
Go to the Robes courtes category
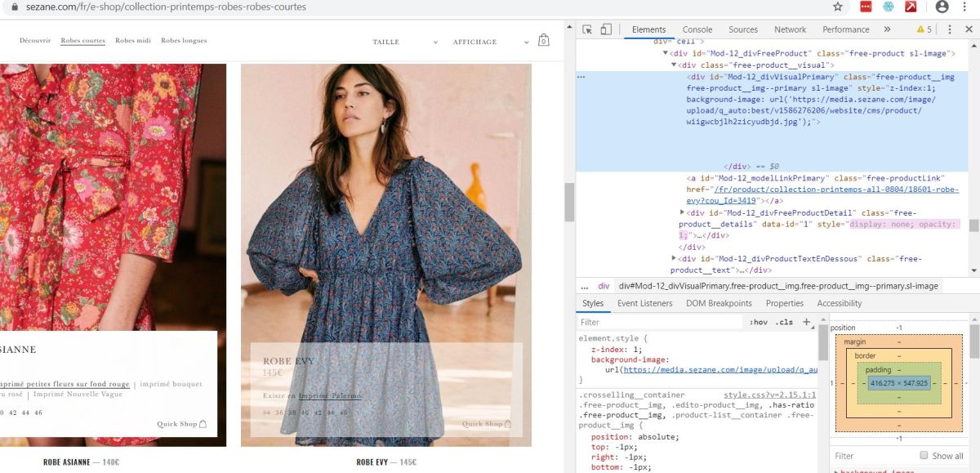(x=82, y=40)
